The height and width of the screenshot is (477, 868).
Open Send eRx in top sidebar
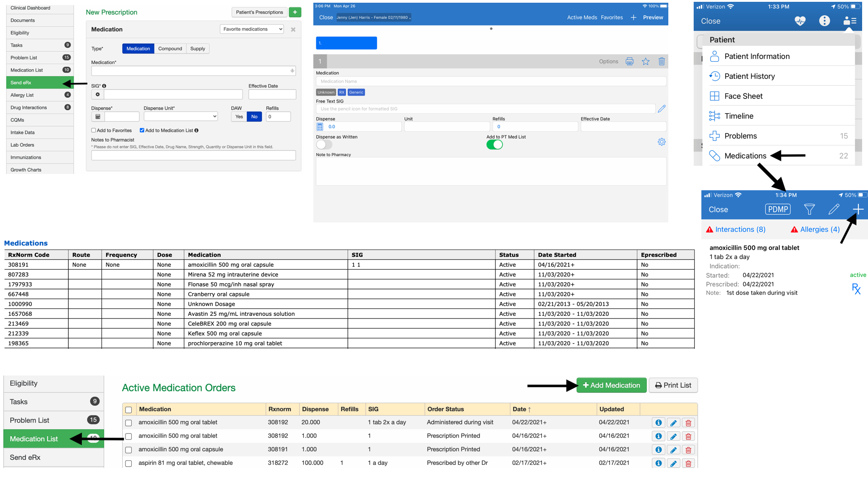[40, 83]
